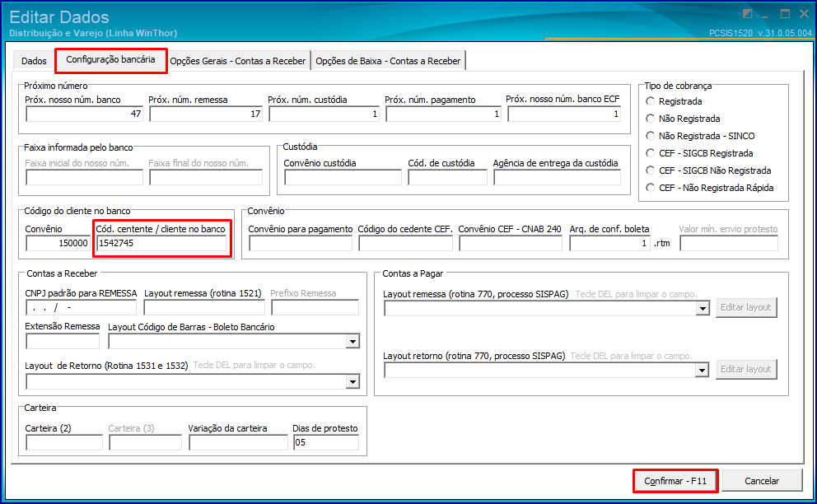This screenshot has height=504, width=817.
Task: Click Arq. de conf. boleta field
Action: 609,243
